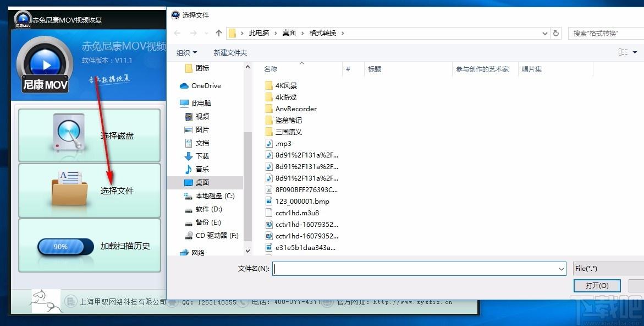Select the cctv1hd.m3u8 file

(x=293, y=213)
